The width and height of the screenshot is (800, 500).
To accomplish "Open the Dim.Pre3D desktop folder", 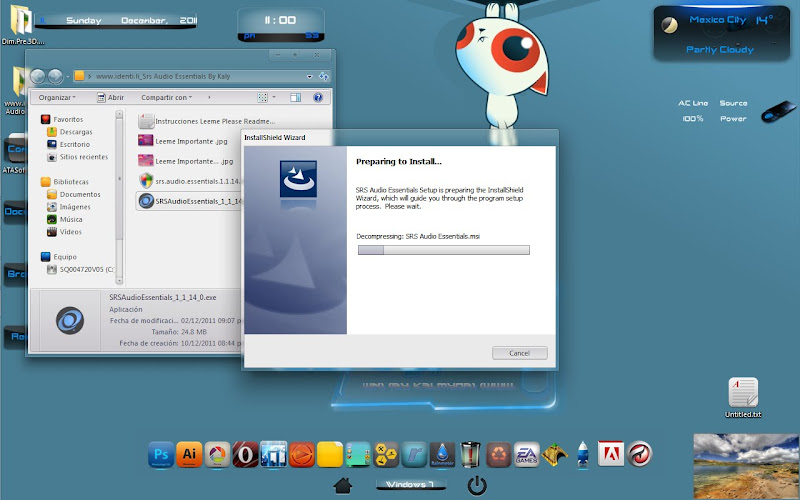I will pyautogui.click(x=22, y=24).
